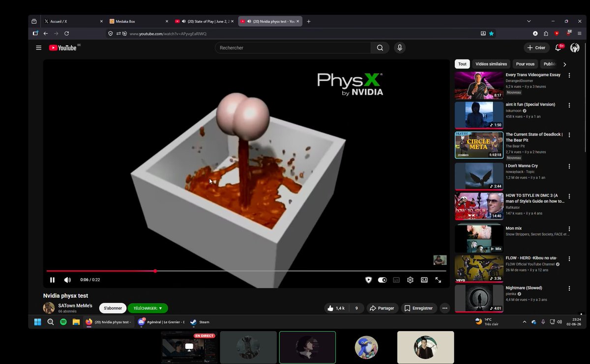
Task: Open the Windows Start menu
Action: point(37,322)
